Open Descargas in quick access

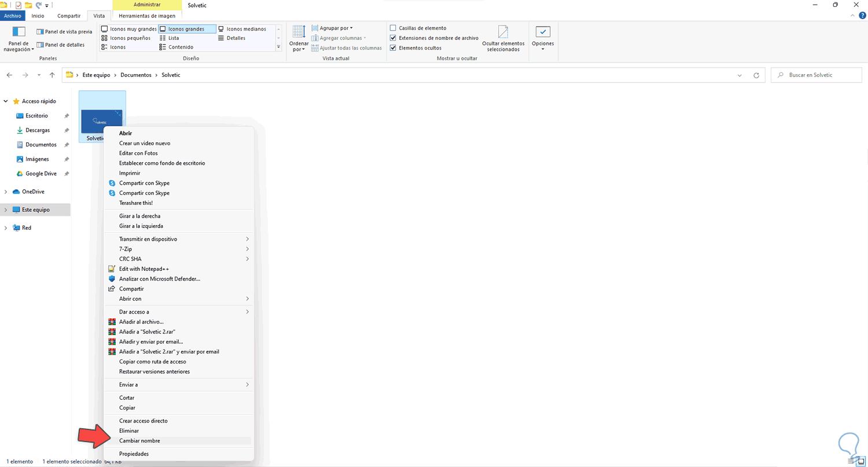(38, 130)
